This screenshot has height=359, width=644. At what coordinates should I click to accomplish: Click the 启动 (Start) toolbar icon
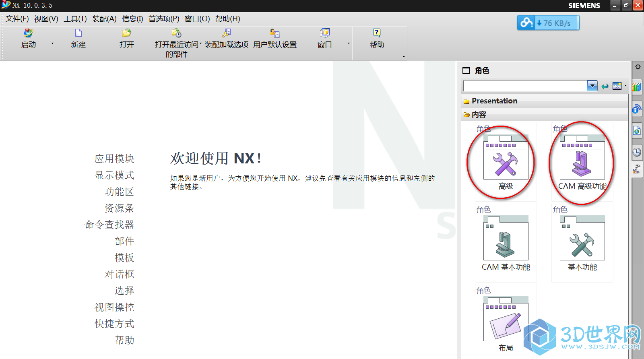point(28,33)
